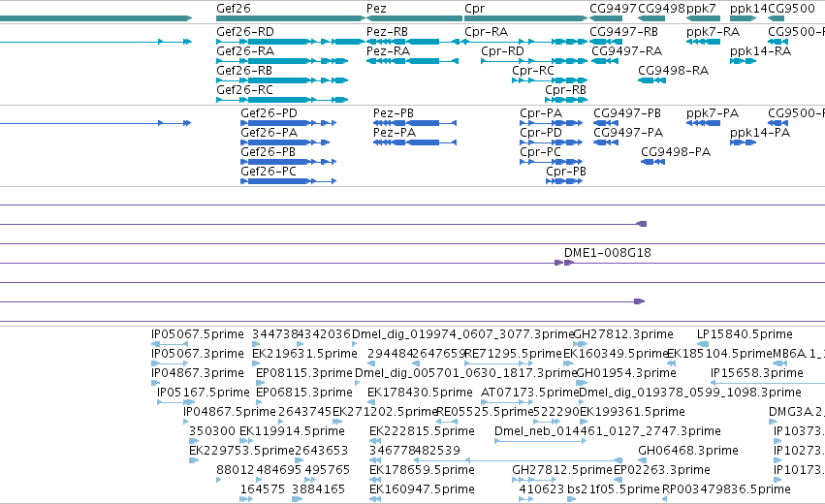This screenshot has height=504, width=825.
Task: Select the Cpr gene label
Action: click(x=475, y=9)
